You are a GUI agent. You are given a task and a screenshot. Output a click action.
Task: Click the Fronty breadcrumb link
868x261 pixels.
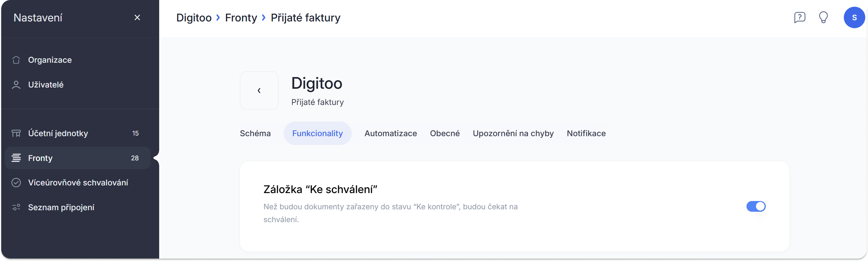[241, 17]
